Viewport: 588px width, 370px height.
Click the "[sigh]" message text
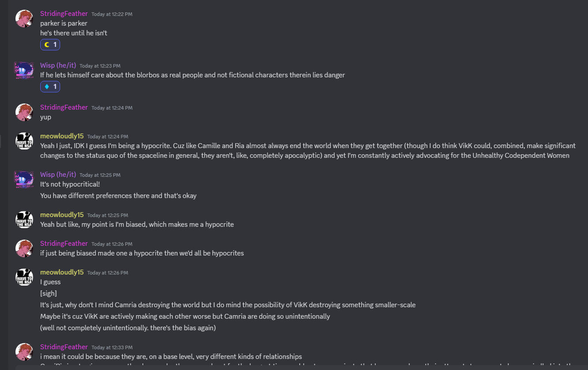click(x=49, y=294)
